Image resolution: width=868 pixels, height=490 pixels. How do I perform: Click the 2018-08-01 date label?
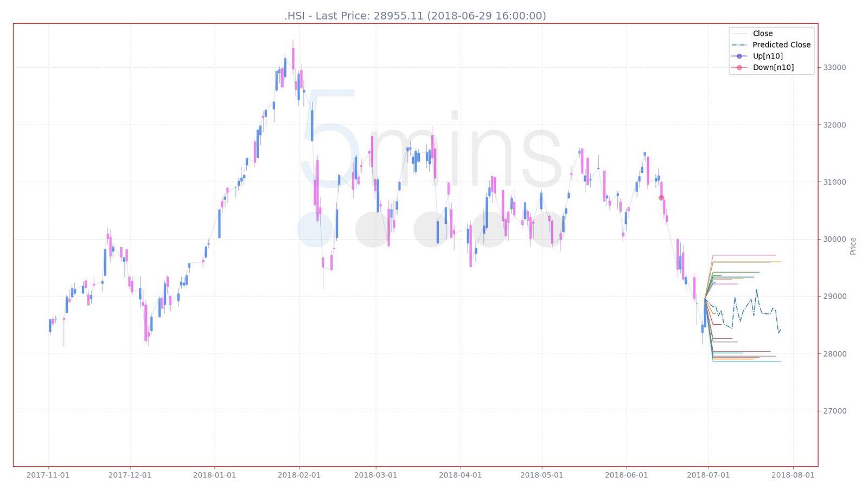tap(793, 475)
